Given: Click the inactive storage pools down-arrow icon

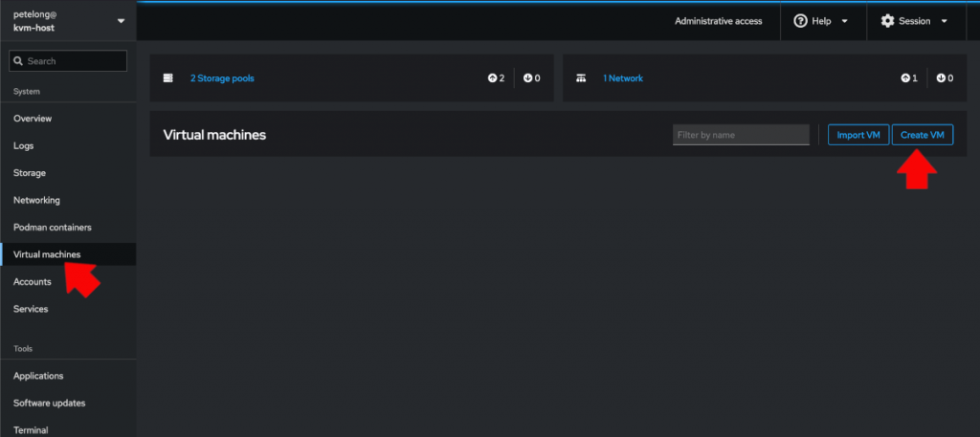Looking at the screenshot, I should (x=527, y=78).
